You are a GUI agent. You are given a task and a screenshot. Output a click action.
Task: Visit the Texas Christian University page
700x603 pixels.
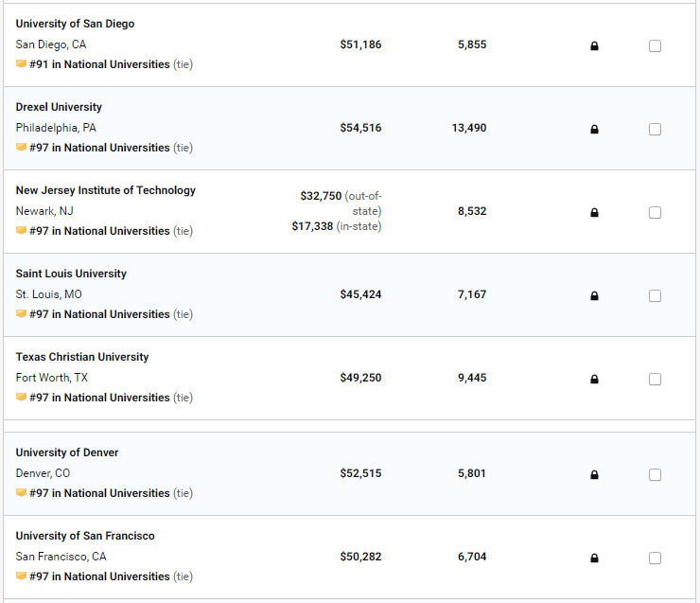pos(82,357)
